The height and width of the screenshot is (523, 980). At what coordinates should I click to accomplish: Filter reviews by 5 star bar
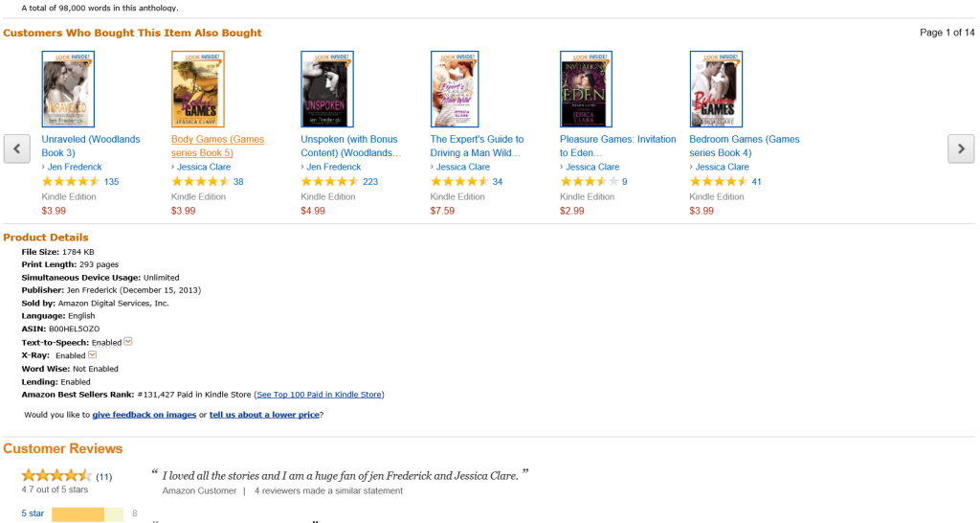[87, 514]
